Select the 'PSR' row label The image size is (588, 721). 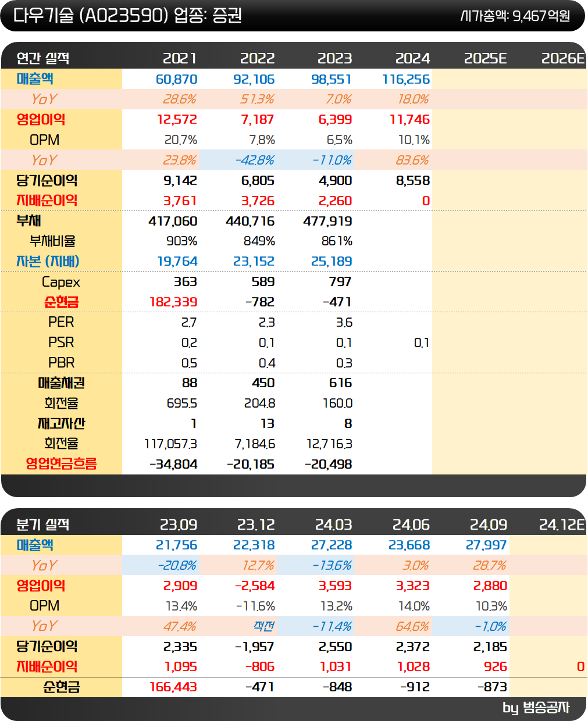tap(61, 342)
